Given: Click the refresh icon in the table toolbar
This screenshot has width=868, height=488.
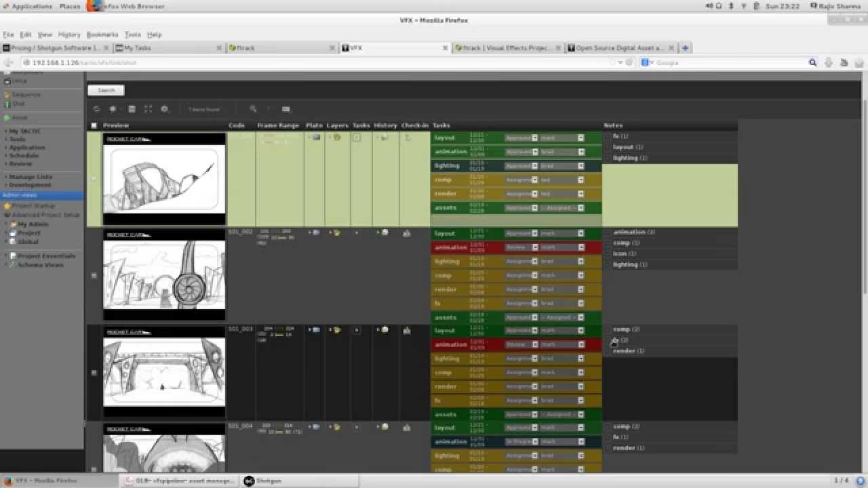Looking at the screenshot, I should coord(96,109).
